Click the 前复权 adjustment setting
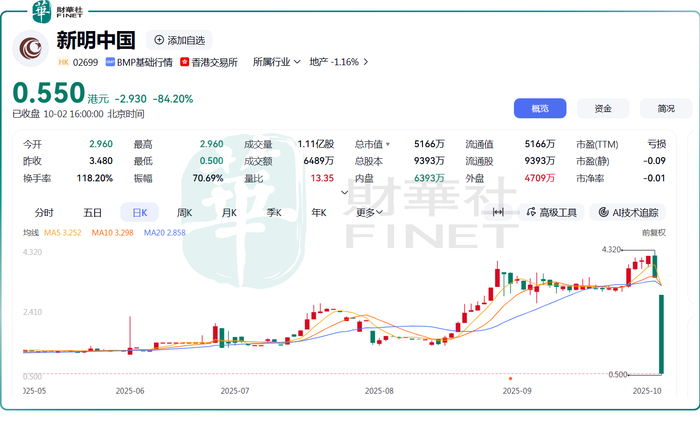 [x=654, y=233]
